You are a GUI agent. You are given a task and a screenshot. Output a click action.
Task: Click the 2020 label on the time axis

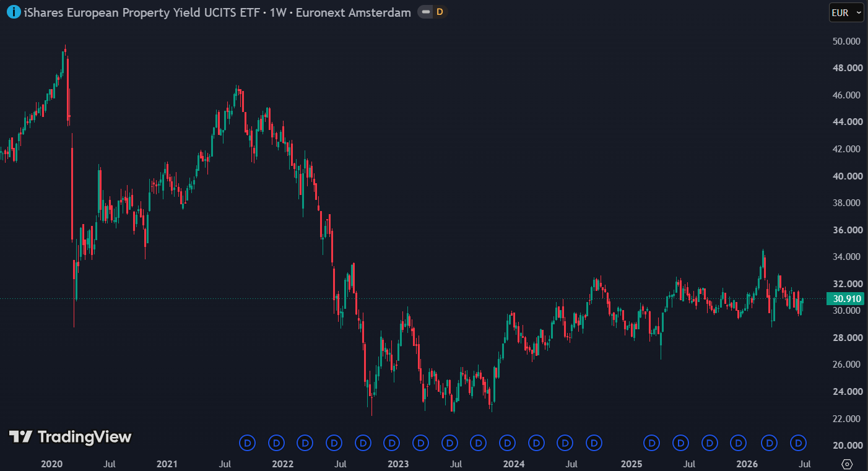click(51, 464)
